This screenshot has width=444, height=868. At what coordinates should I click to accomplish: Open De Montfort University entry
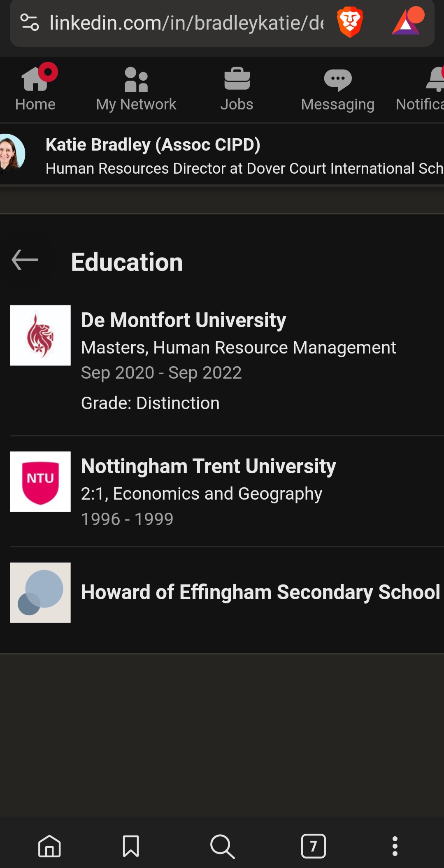[226, 361]
